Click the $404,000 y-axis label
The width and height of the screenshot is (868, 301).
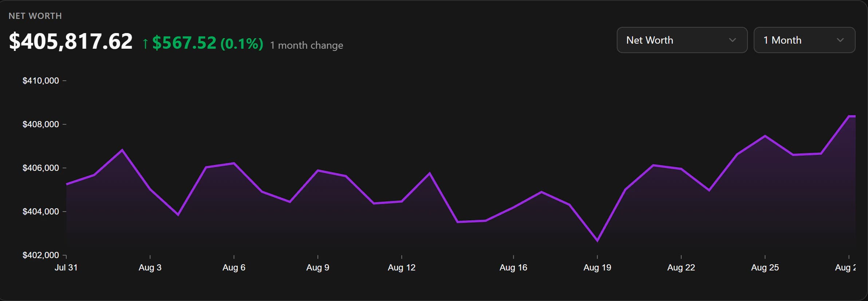tap(41, 212)
